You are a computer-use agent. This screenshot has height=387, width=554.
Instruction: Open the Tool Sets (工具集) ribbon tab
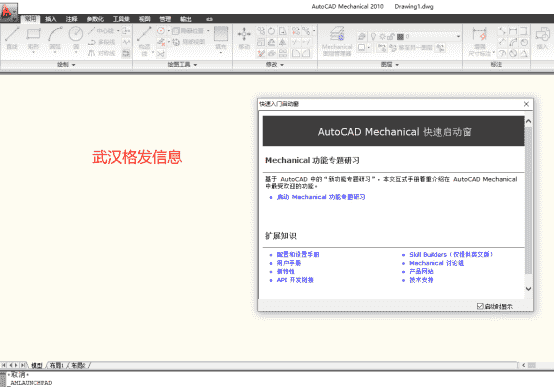coord(121,19)
